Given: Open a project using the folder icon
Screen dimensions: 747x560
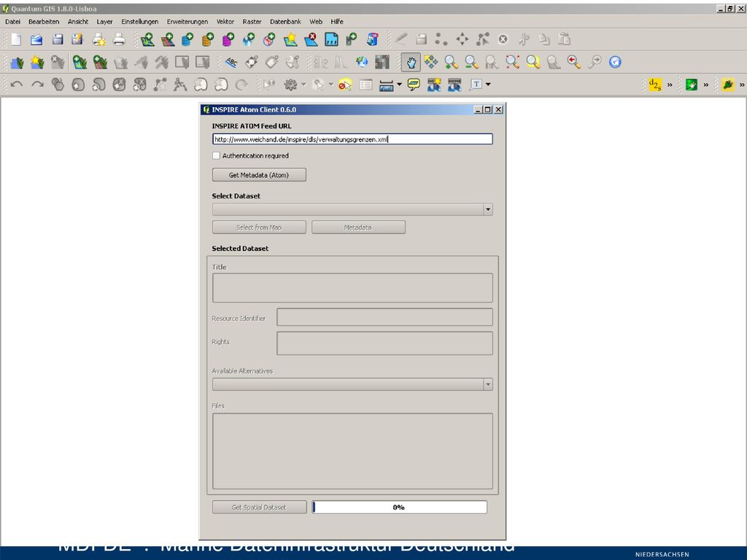Looking at the screenshot, I should tap(36, 39).
